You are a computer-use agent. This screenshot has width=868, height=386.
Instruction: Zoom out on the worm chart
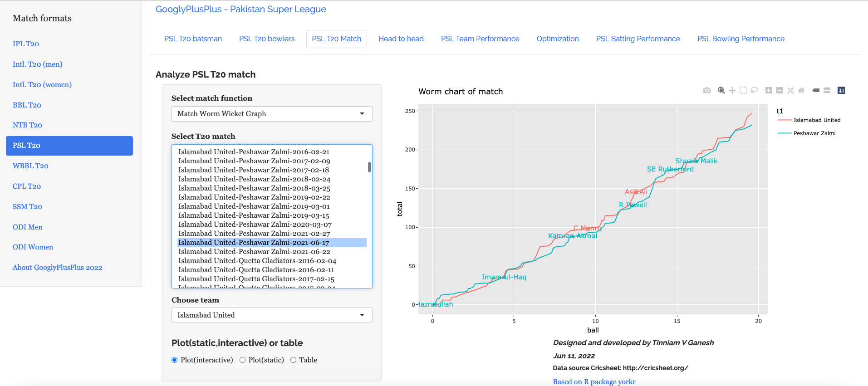click(779, 91)
